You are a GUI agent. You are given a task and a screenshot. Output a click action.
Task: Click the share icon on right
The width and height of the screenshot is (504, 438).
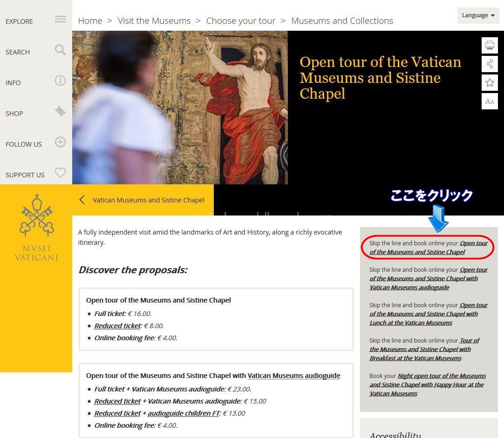coord(490,64)
